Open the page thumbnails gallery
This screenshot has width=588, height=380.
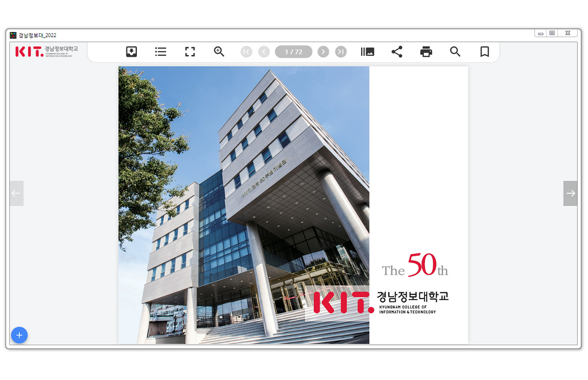point(367,52)
